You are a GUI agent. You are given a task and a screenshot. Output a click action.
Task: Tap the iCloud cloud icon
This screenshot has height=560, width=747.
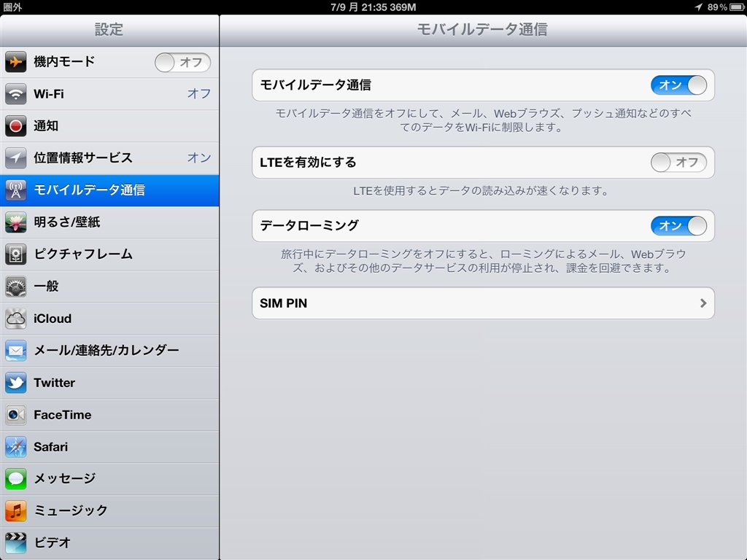tap(16, 319)
